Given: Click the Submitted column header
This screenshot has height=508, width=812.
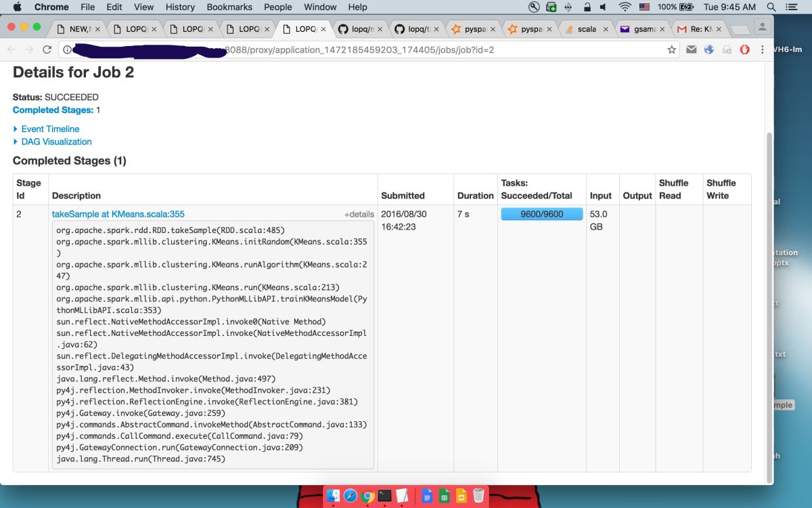Looking at the screenshot, I should [x=403, y=196].
